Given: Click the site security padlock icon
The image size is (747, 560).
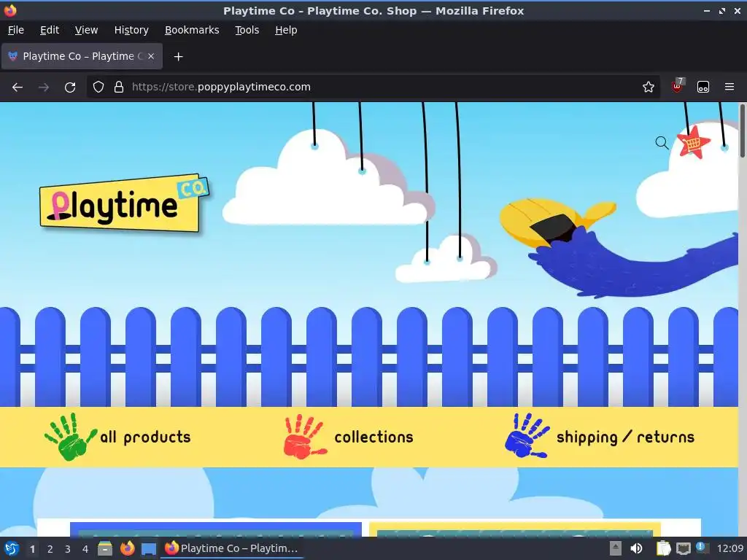Looking at the screenshot, I should [x=119, y=87].
